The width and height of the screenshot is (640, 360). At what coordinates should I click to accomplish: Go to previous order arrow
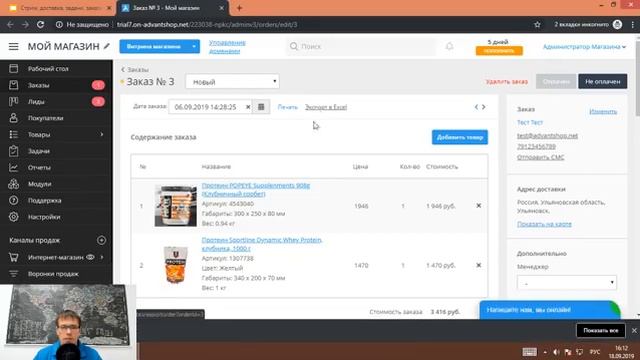point(476,107)
